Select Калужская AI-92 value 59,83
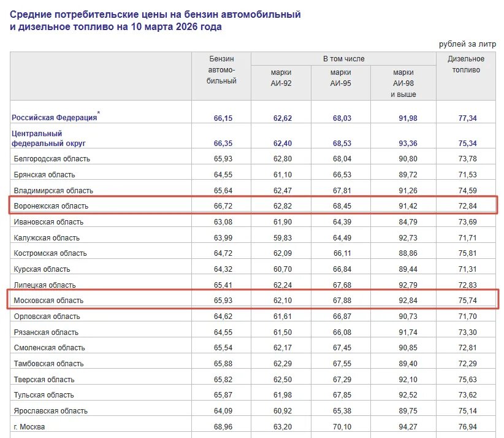Viewport: 504px width, 438px height. (283, 238)
